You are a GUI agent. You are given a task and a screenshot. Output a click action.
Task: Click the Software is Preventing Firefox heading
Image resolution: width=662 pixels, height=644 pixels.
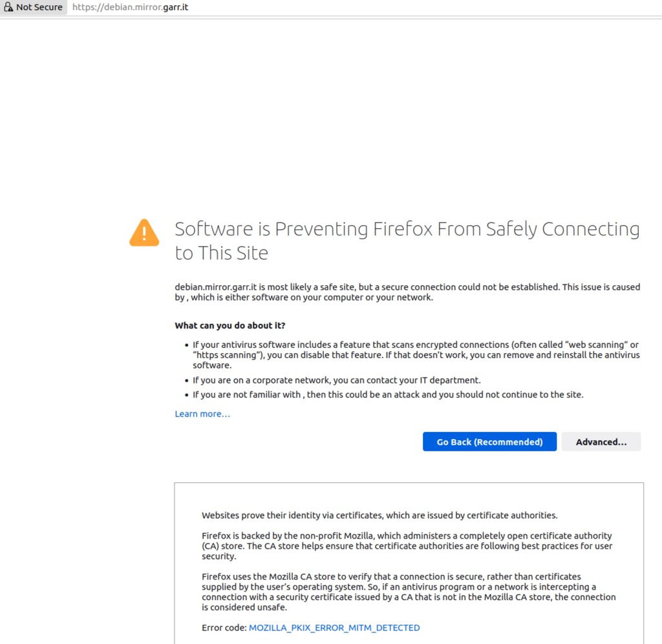pos(407,241)
